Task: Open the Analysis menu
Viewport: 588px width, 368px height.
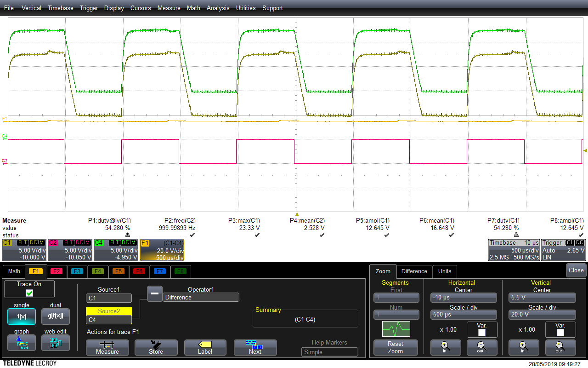Action: [218, 8]
